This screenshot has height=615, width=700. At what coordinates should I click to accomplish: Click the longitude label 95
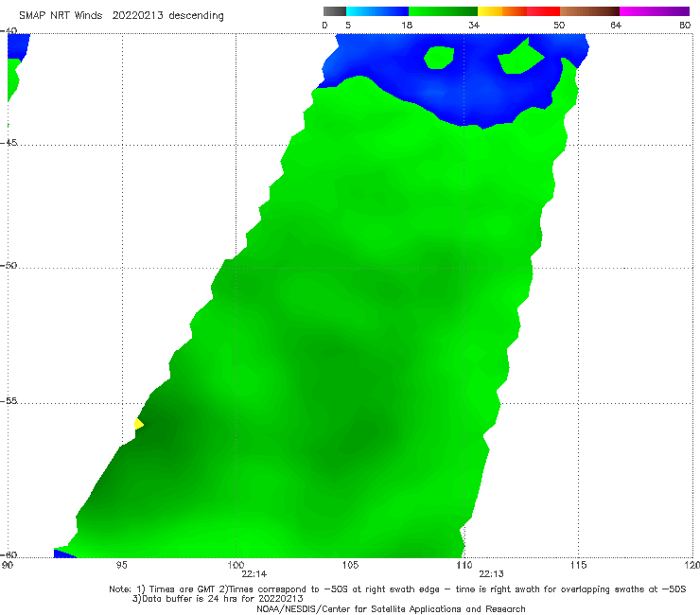[121, 566]
